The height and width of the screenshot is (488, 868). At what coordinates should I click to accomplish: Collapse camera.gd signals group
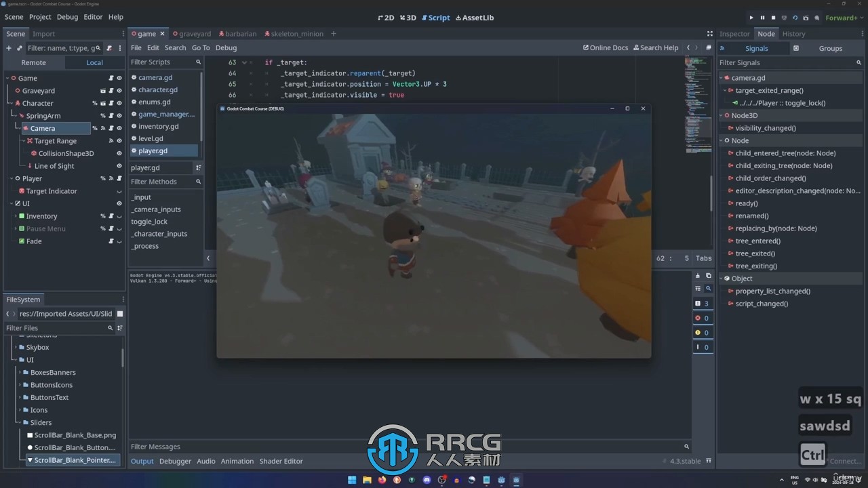click(x=722, y=78)
